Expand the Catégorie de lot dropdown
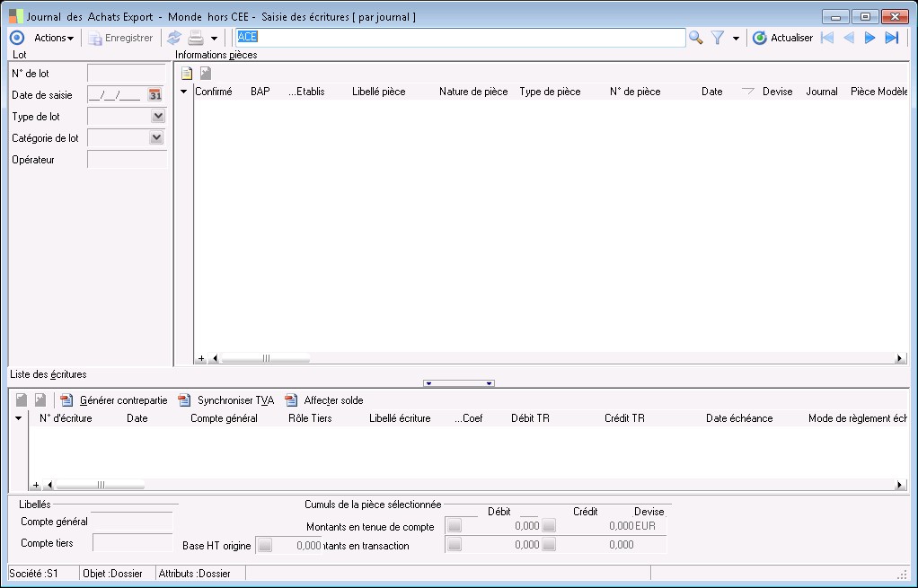Screen dimensions: 918x588 [158, 137]
